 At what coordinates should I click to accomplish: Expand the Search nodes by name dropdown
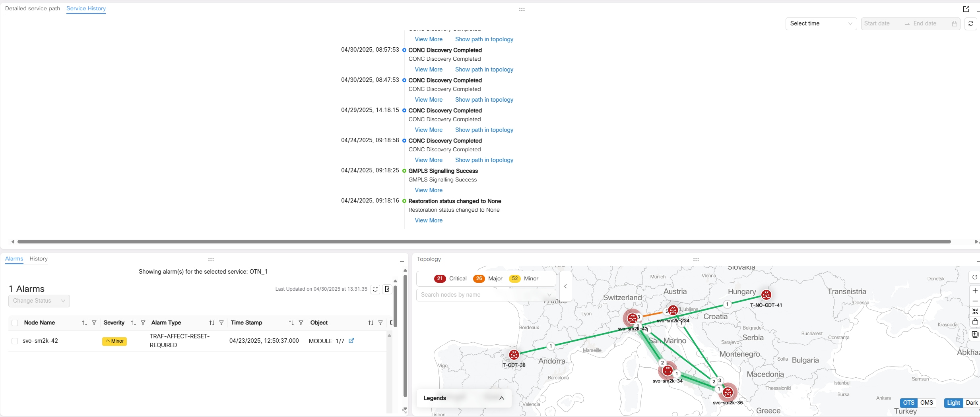[x=486, y=295]
